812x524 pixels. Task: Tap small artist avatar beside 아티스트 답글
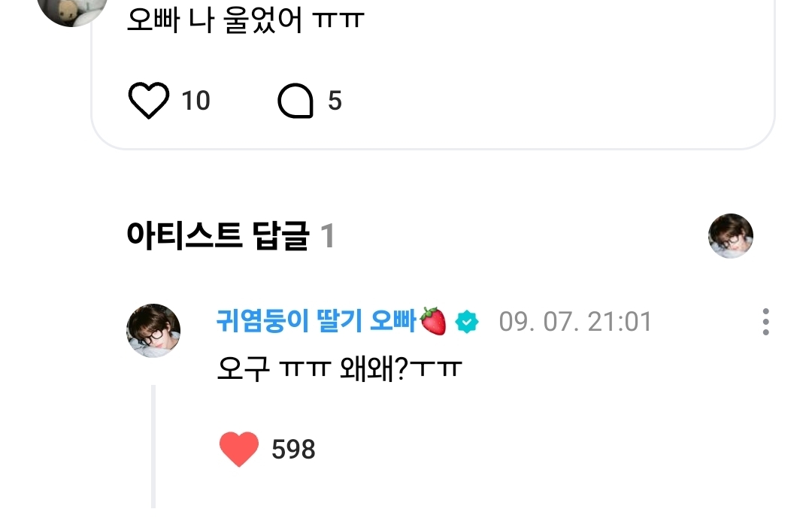coord(731,235)
